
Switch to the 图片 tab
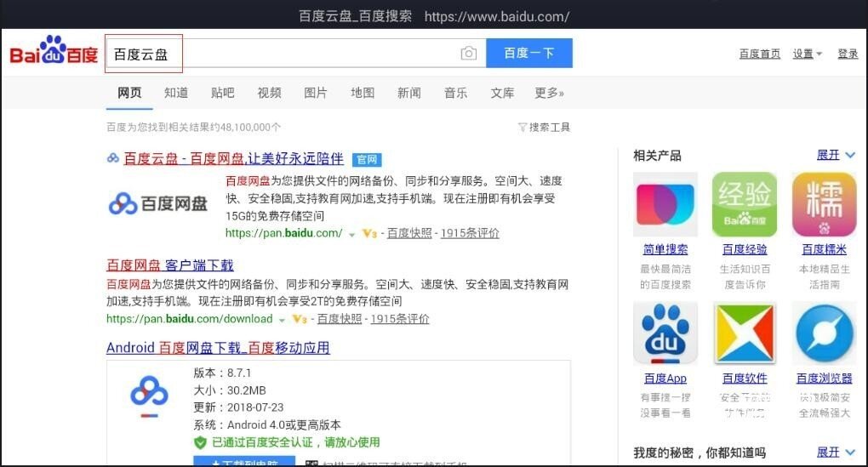point(316,93)
